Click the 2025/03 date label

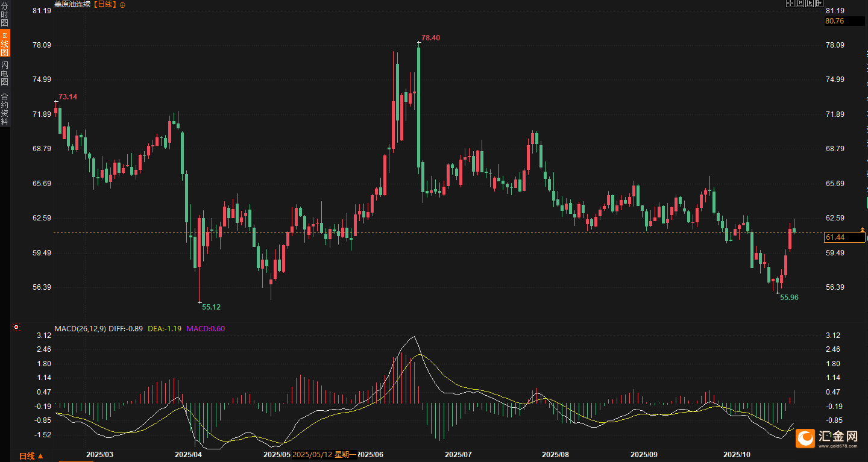tap(100, 455)
